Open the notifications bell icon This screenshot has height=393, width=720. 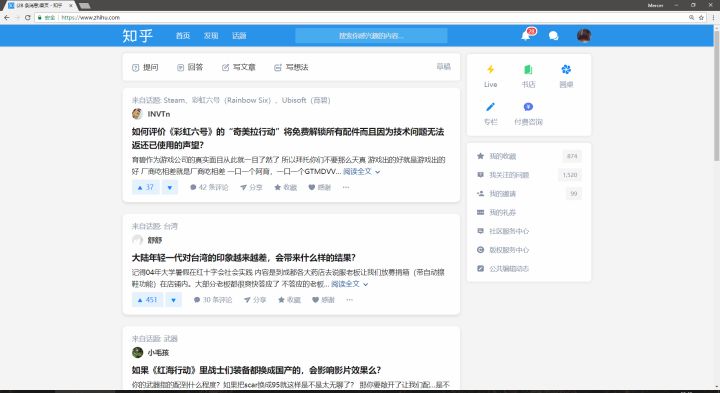click(x=526, y=36)
